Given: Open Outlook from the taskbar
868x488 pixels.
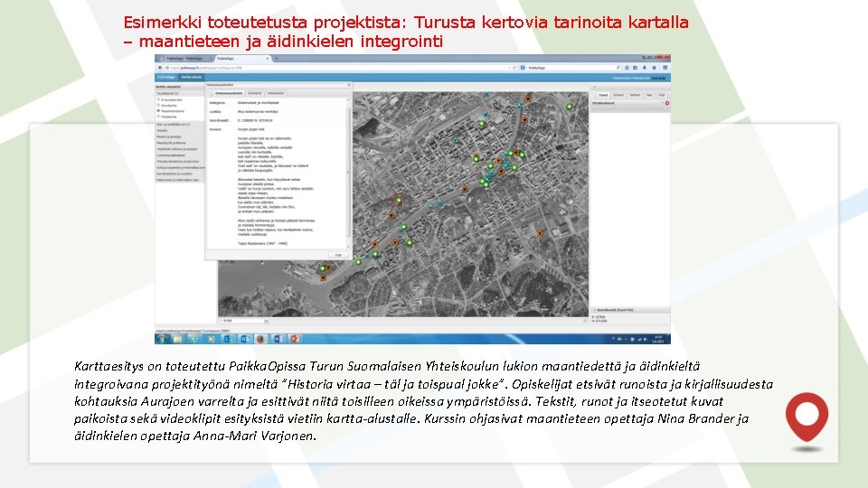Looking at the screenshot, I should 245,339.
